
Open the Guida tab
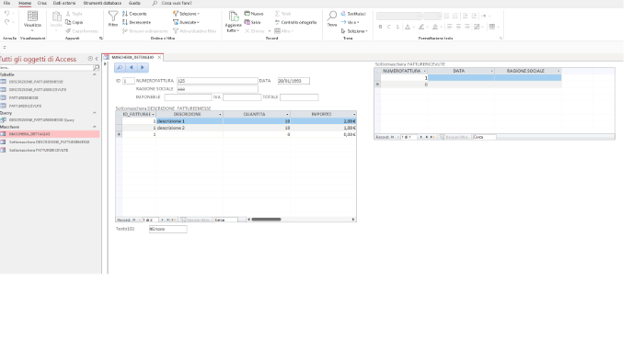coord(134,3)
